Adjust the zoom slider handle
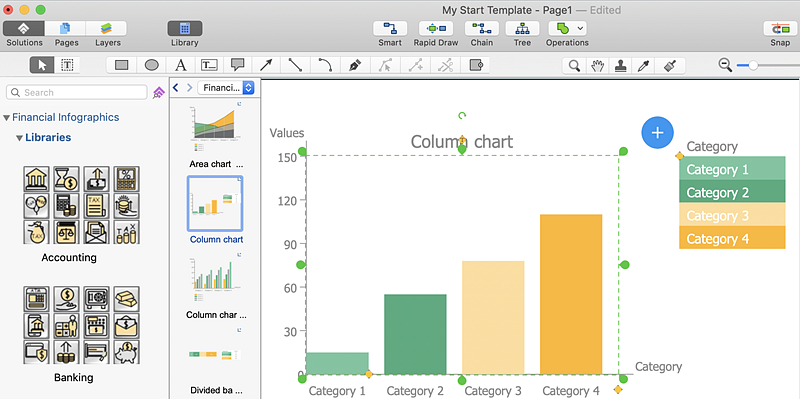The image size is (800, 399). pyautogui.click(x=753, y=65)
